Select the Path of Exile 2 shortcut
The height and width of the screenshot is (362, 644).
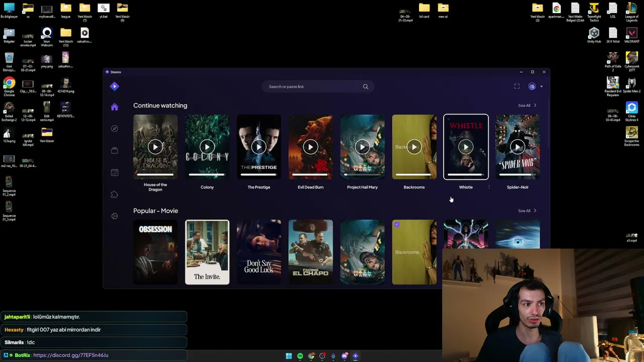tap(613, 61)
